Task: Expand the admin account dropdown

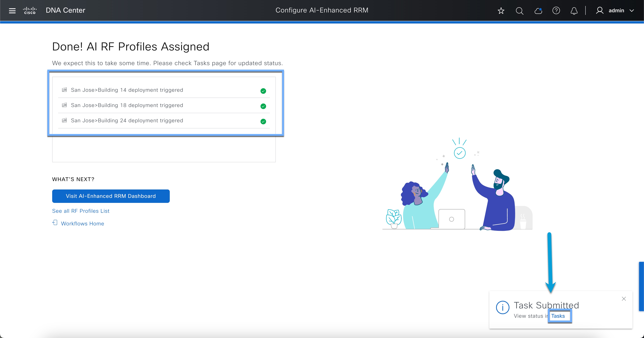Action: (632, 11)
